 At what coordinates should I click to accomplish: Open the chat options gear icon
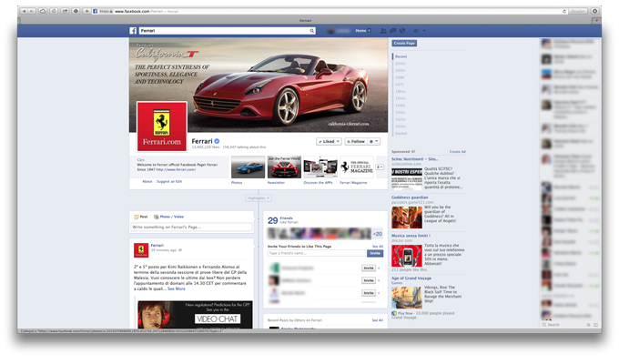click(588, 325)
